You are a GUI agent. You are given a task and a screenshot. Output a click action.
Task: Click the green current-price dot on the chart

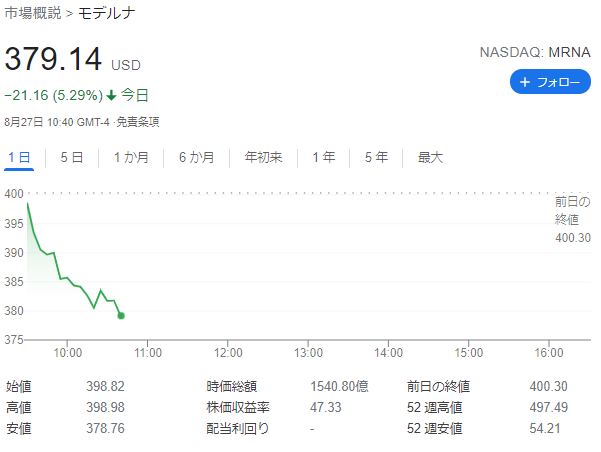(121, 316)
